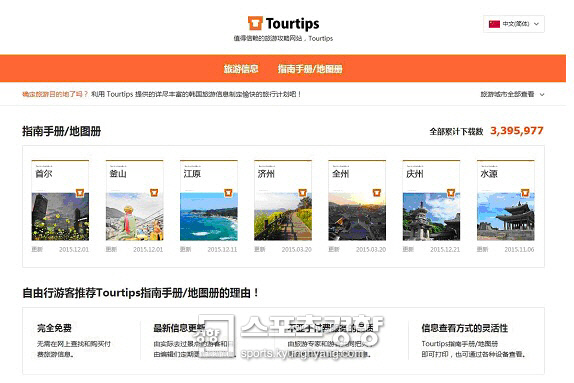The image size is (574, 383).
Task: Click the badge icon on 济州 cover
Action: [303, 193]
